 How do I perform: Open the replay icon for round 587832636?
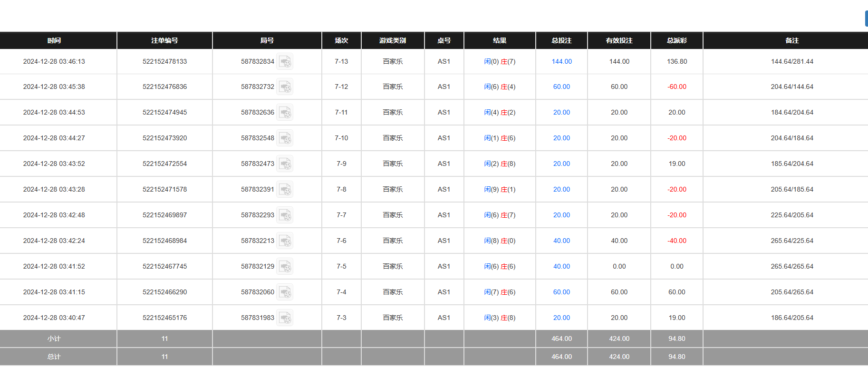click(285, 113)
